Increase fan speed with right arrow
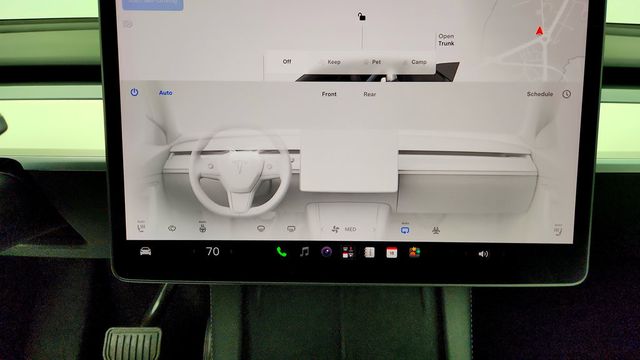Viewport: 640px width, 360px height. tap(373, 230)
